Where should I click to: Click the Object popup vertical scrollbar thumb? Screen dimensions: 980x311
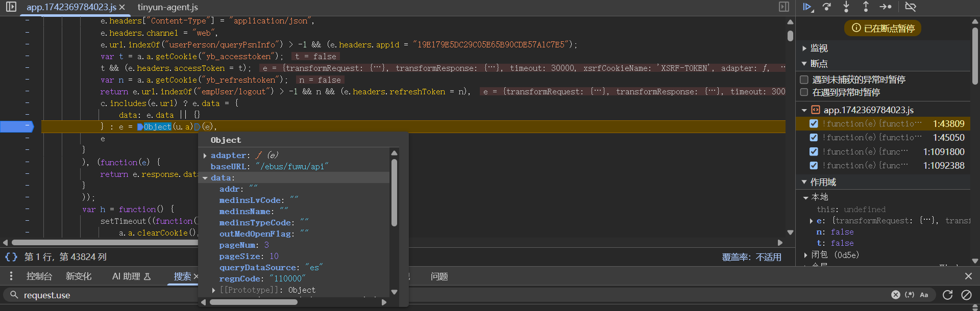click(x=394, y=192)
